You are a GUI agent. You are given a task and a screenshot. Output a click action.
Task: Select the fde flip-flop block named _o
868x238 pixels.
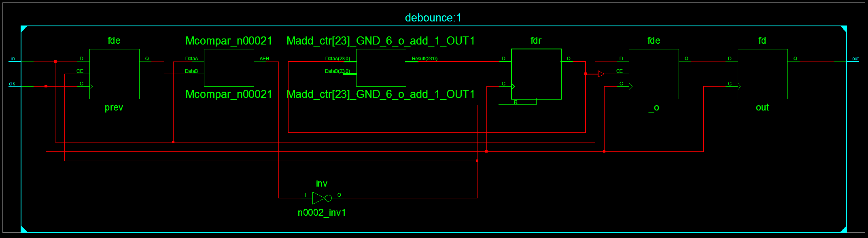(654, 74)
